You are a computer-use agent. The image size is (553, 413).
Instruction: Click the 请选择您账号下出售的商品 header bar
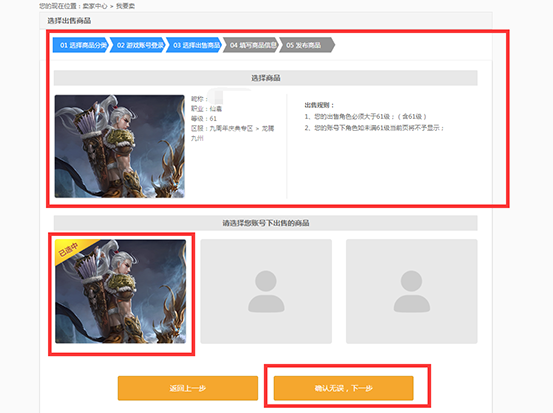266,223
